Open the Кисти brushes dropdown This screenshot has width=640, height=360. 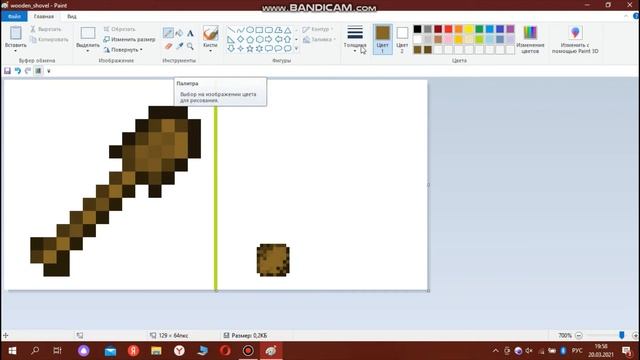pos(210,51)
